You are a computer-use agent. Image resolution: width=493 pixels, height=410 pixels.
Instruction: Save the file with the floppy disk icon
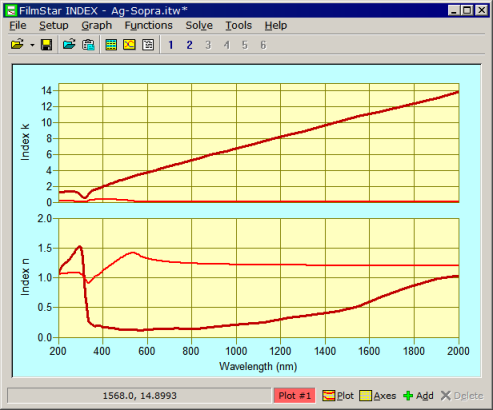(x=46, y=44)
